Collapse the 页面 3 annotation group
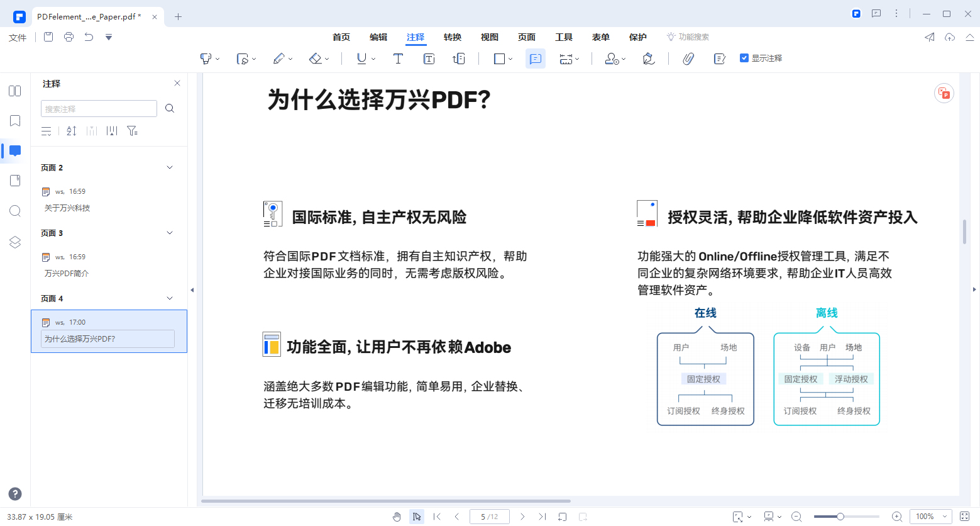Image resolution: width=980 pixels, height=526 pixels. pyautogui.click(x=169, y=233)
